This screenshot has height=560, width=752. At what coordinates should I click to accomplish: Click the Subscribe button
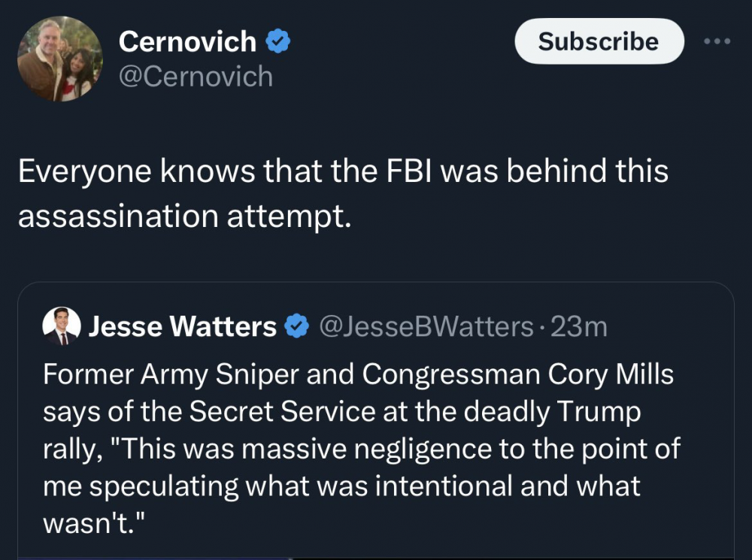click(x=599, y=41)
